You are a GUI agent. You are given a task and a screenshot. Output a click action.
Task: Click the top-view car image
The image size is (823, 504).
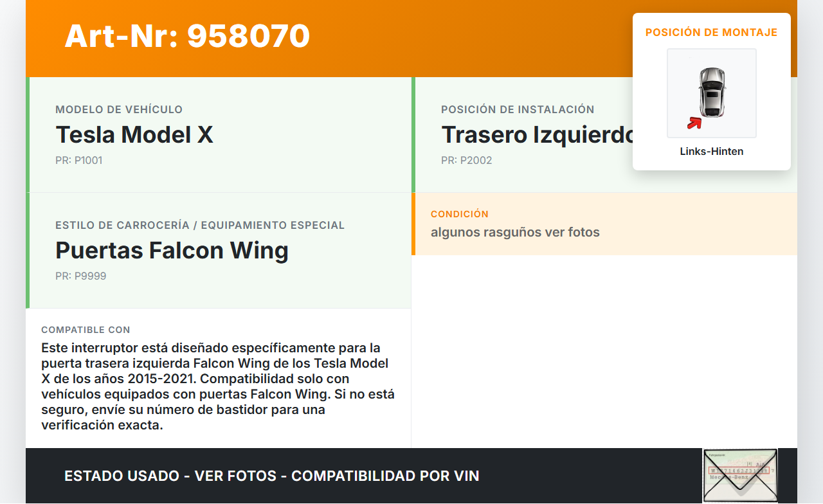coord(712,93)
